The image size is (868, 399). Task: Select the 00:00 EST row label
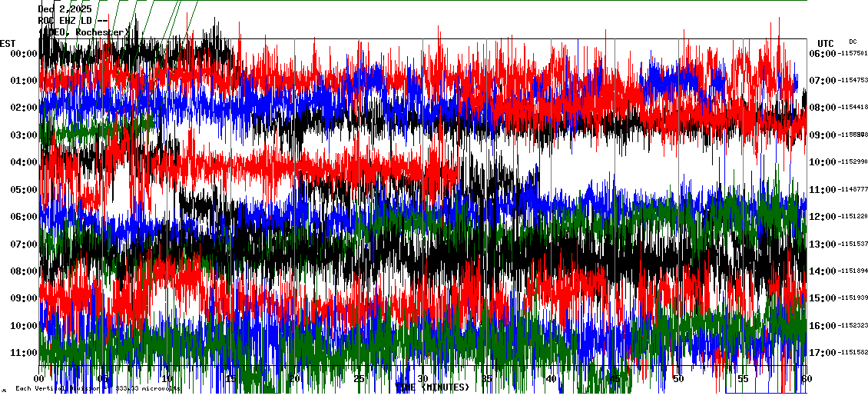click(x=25, y=54)
